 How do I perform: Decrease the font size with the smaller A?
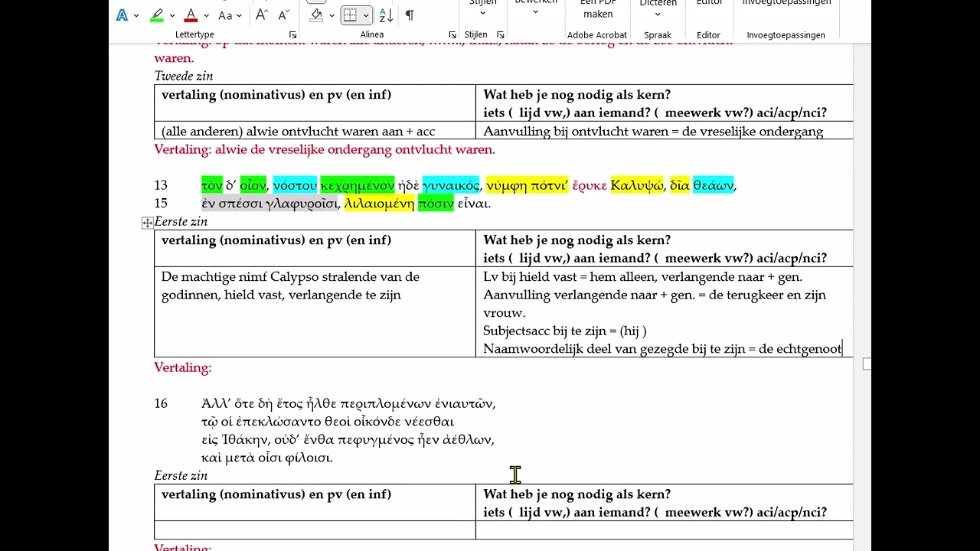(x=283, y=15)
